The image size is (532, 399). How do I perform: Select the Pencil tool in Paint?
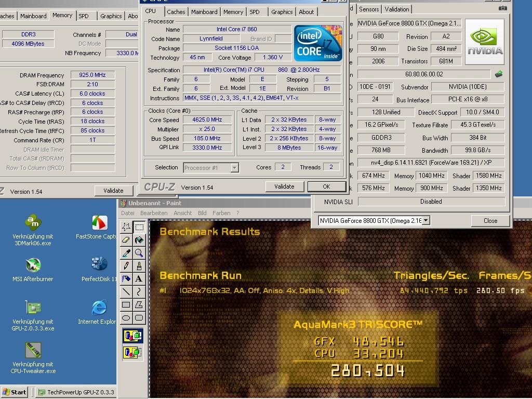coord(126,265)
